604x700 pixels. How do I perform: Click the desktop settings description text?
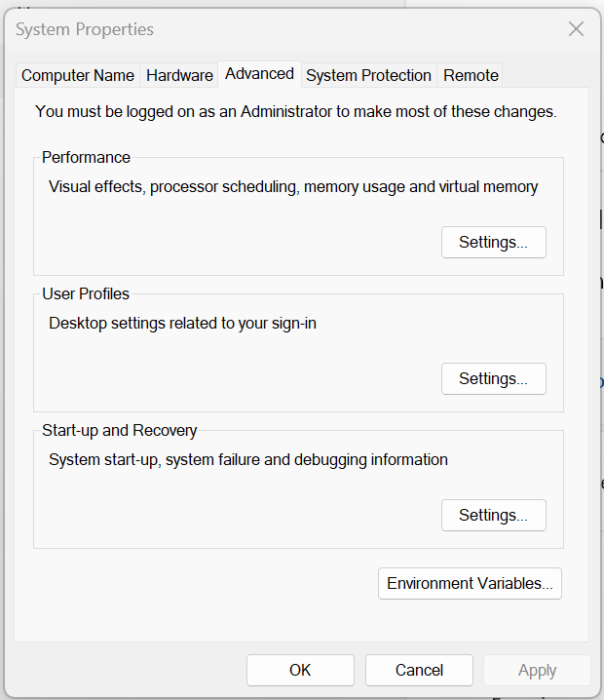[182, 323]
